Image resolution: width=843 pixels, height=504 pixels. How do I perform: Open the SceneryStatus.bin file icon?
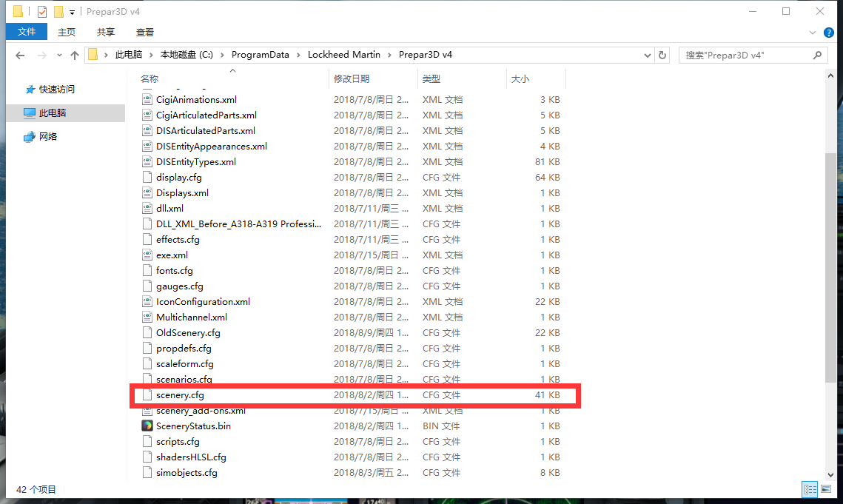[147, 426]
